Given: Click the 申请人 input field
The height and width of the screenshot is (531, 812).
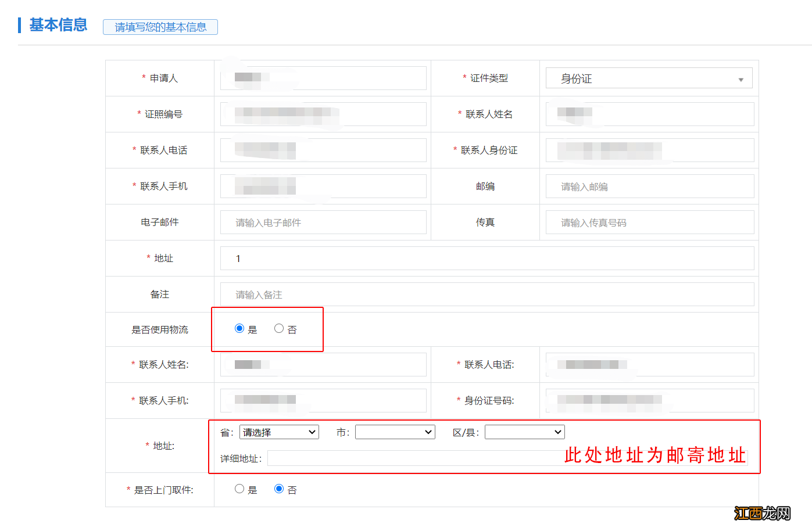Looking at the screenshot, I should 323,78.
